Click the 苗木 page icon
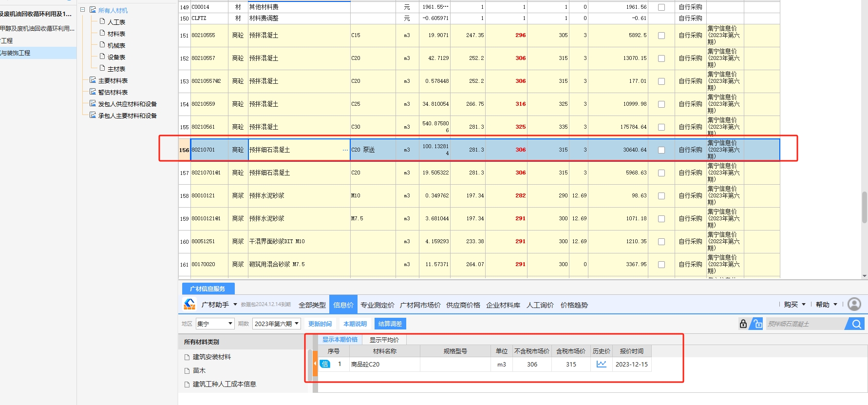Image resolution: width=868 pixels, height=405 pixels. pyautogui.click(x=187, y=370)
